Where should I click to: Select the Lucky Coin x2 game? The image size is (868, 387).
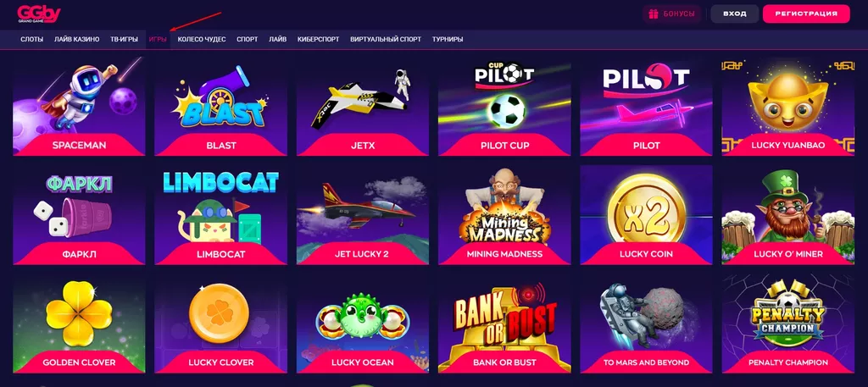(646, 215)
